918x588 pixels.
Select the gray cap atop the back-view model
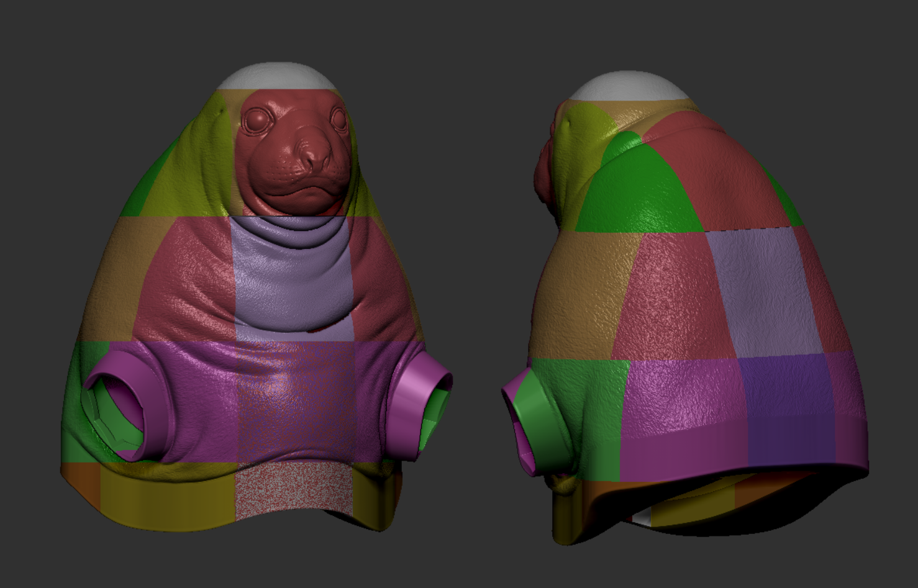pyautogui.click(x=628, y=87)
